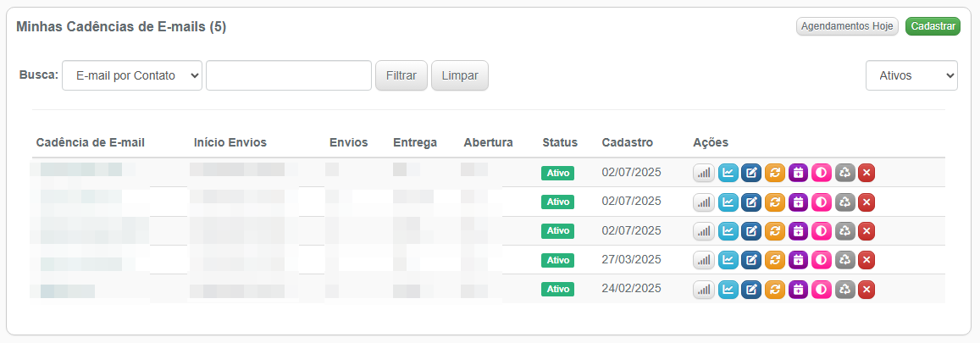980x343 pixels.
Task: Click blue edit pencil icon in second row
Action: (750, 202)
